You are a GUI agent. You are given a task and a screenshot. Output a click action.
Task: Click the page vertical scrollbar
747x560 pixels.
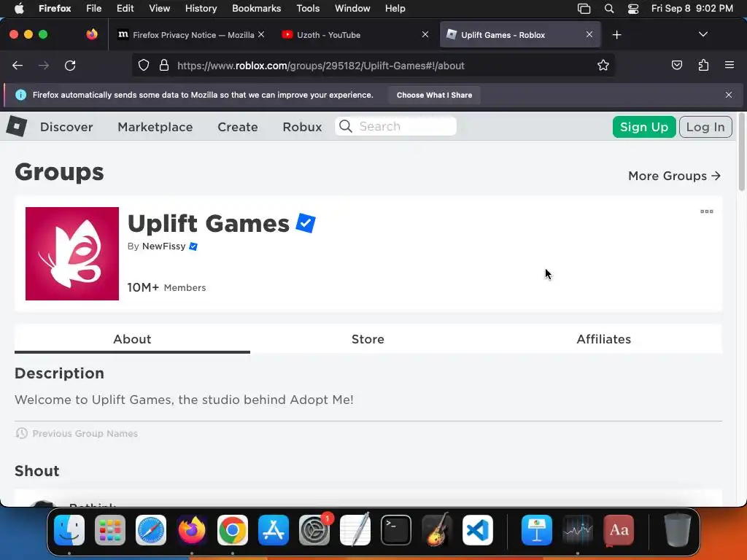(x=741, y=152)
